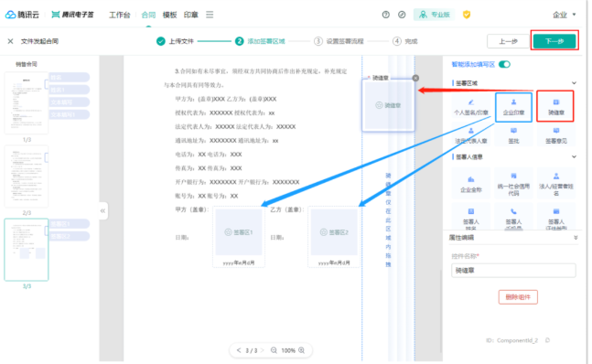The width and height of the screenshot is (592, 364).
Task: Select page 1/3 thumbnail
Action: pyautogui.click(x=27, y=103)
